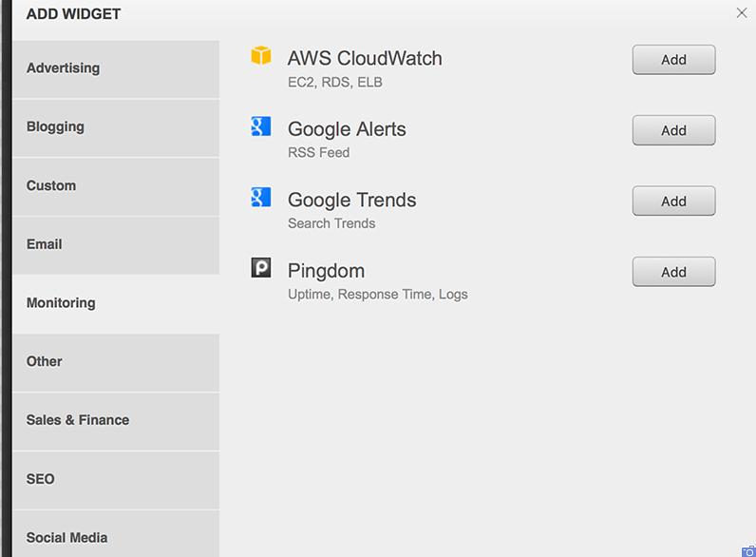Viewport: 756px width, 557px height.
Task: Add the Google Alerts widget
Action: coord(673,130)
